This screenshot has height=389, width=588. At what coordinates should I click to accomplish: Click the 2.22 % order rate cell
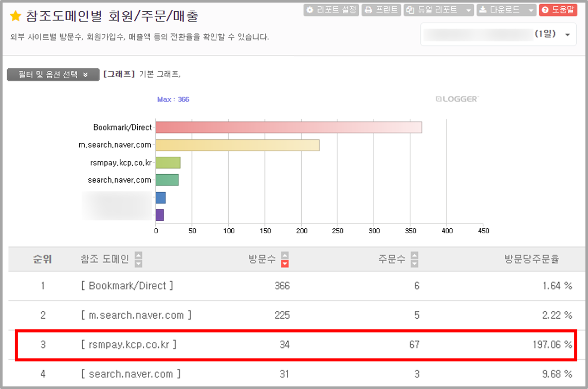557,315
